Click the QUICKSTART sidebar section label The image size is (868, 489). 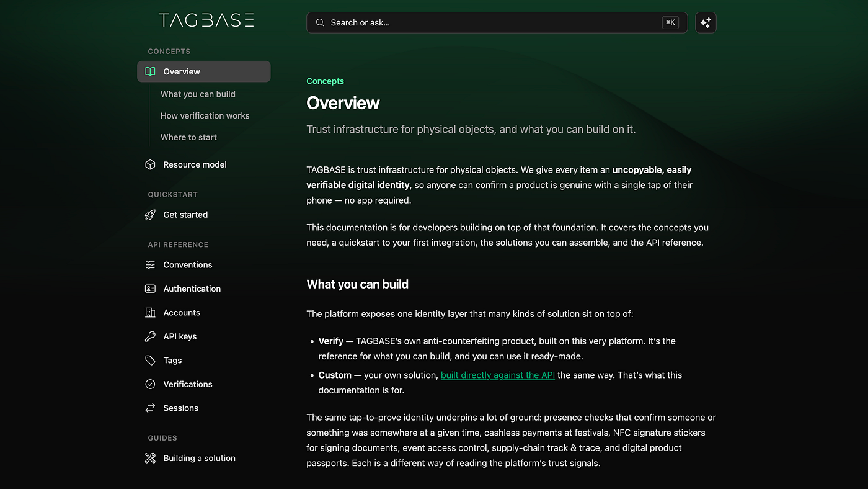pyautogui.click(x=172, y=195)
